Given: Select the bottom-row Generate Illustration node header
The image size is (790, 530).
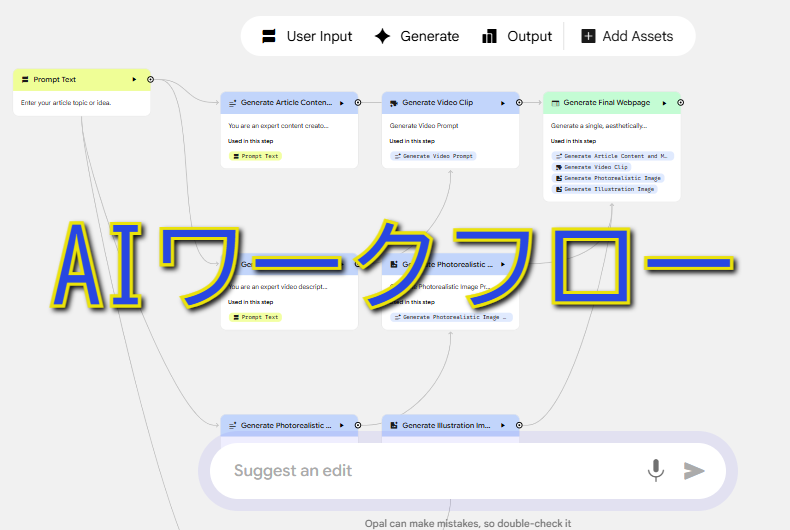Looking at the screenshot, I should pyautogui.click(x=440, y=425).
